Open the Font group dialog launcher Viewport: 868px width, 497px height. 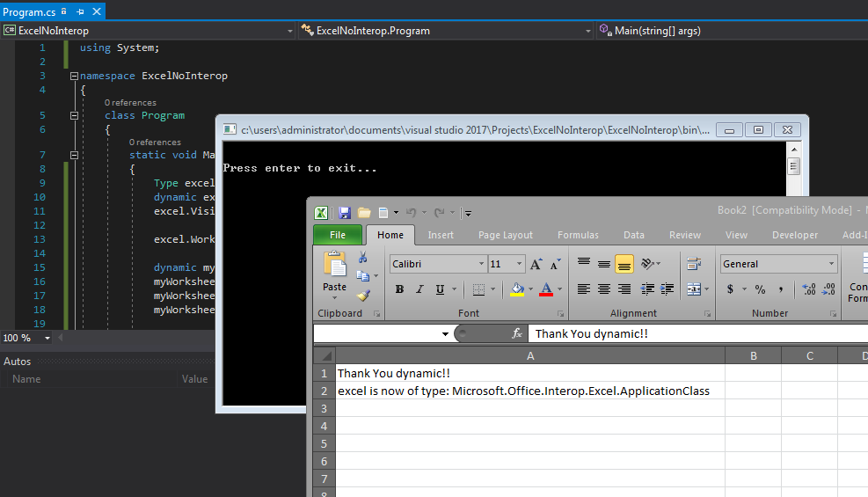point(560,314)
